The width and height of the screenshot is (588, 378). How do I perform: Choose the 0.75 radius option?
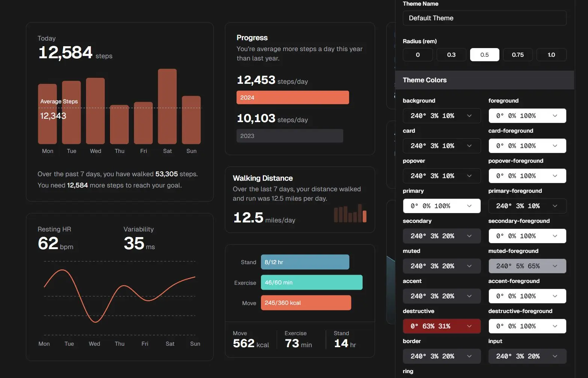[518, 54]
